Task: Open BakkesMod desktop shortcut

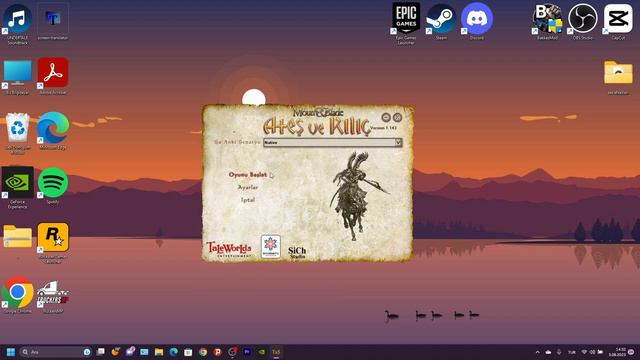Action: click(x=547, y=22)
